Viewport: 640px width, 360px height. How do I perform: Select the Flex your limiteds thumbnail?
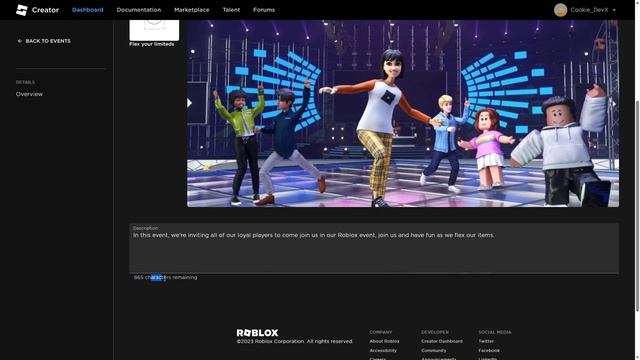coord(154,30)
